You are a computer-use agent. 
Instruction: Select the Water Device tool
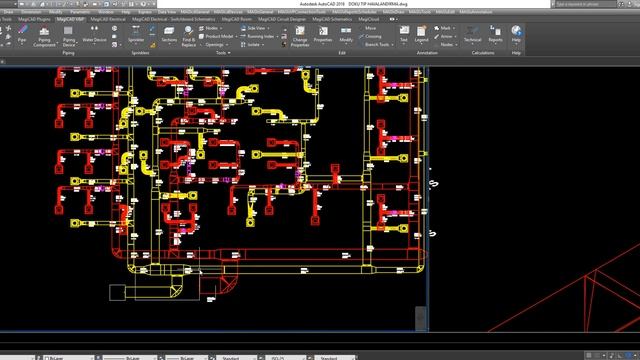(x=94, y=34)
